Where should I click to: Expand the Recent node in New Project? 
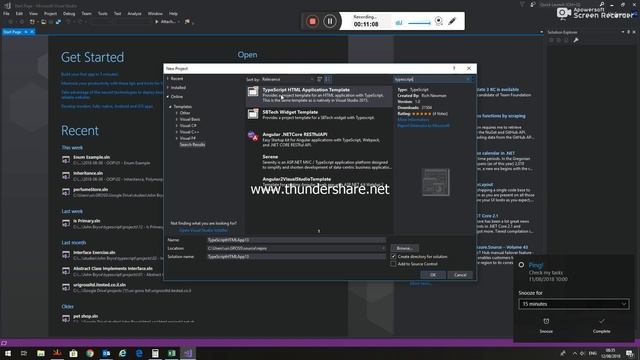tap(168, 78)
